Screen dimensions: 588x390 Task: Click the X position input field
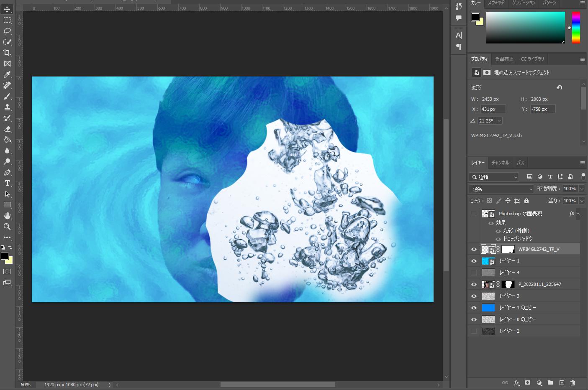[x=493, y=109]
